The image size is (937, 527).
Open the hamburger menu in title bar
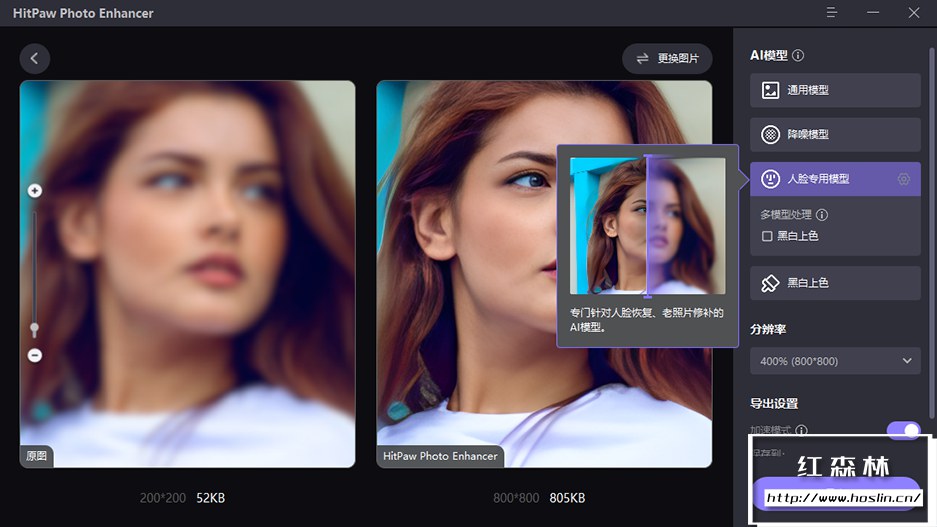(x=831, y=13)
